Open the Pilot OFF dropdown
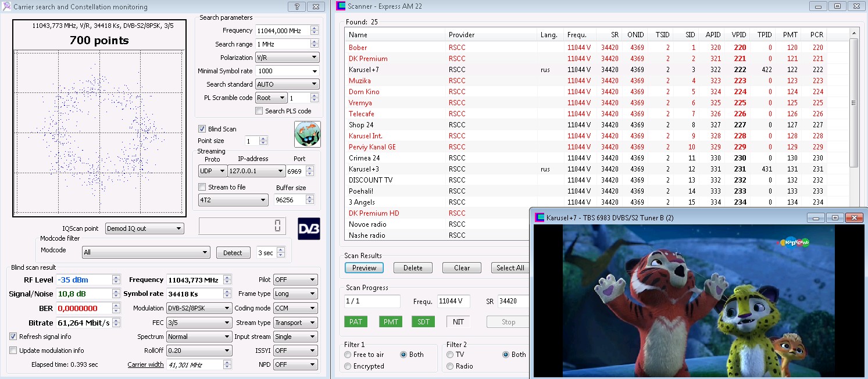The width and height of the screenshot is (868, 379). (295, 280)
